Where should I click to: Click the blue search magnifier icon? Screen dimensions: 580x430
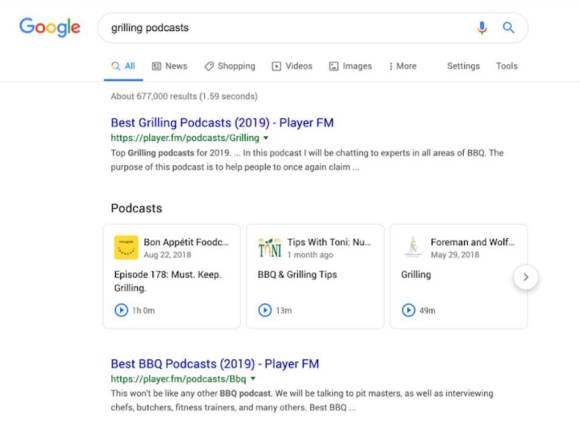[x=509, y=27]
